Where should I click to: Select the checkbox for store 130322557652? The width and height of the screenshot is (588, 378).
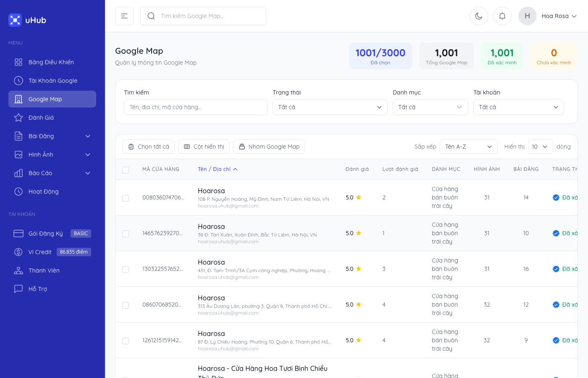coord(126,269)
